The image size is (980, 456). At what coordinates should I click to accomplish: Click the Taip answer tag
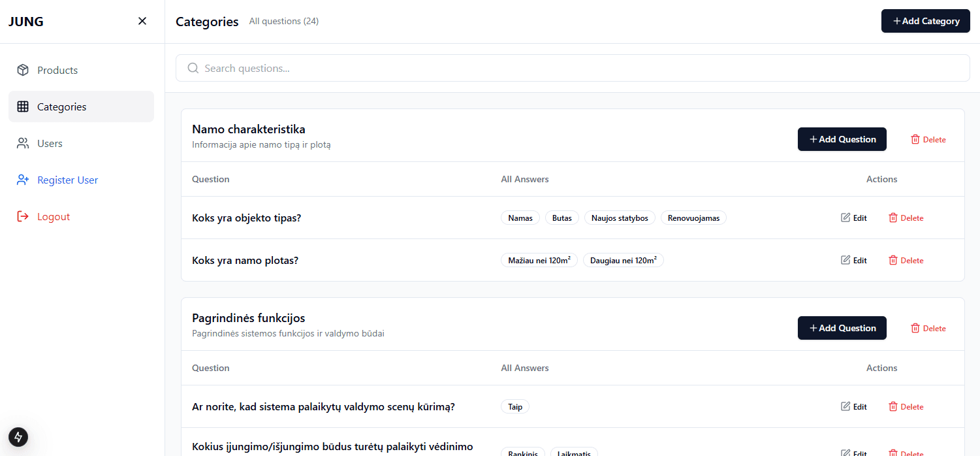[x=515, y=406]
